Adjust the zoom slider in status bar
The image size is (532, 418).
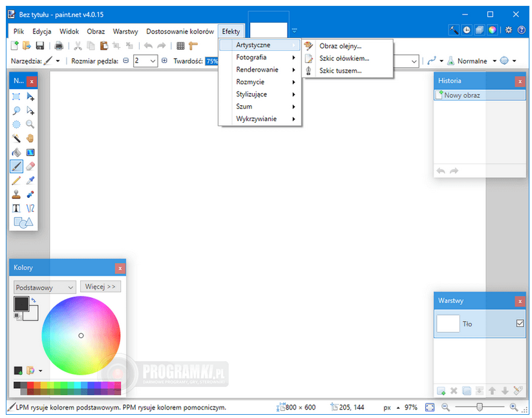click(480, 407)
